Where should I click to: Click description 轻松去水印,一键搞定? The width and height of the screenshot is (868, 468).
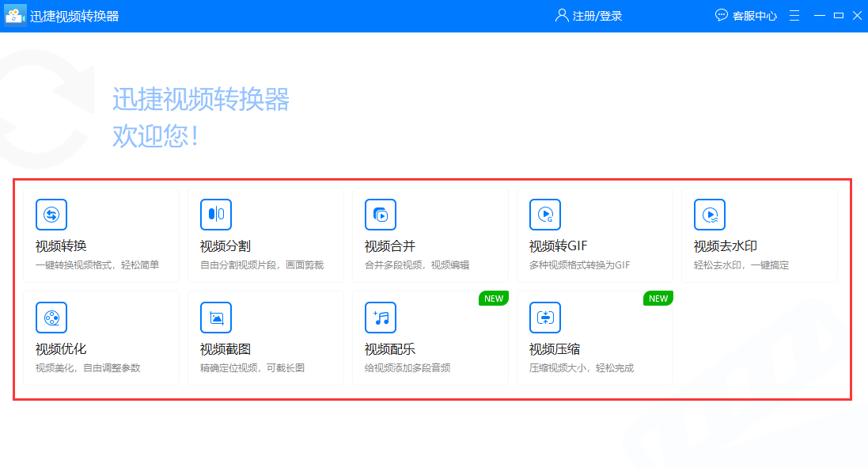(741, 265)
